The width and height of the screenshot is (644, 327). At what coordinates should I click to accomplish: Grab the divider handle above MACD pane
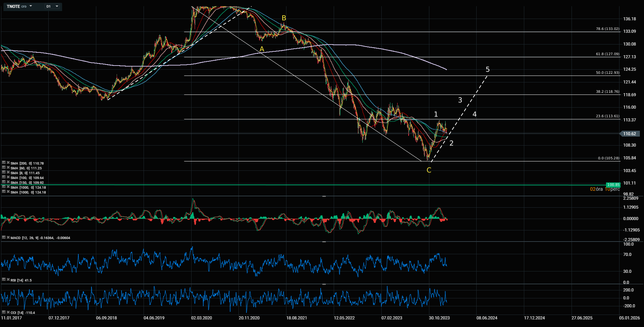[x=324, y=196]
